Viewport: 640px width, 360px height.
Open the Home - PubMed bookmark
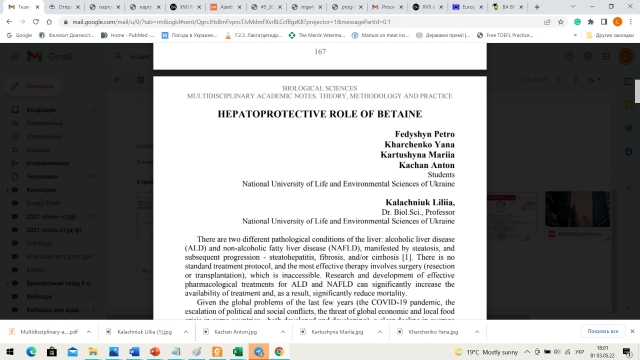(128, 35)
